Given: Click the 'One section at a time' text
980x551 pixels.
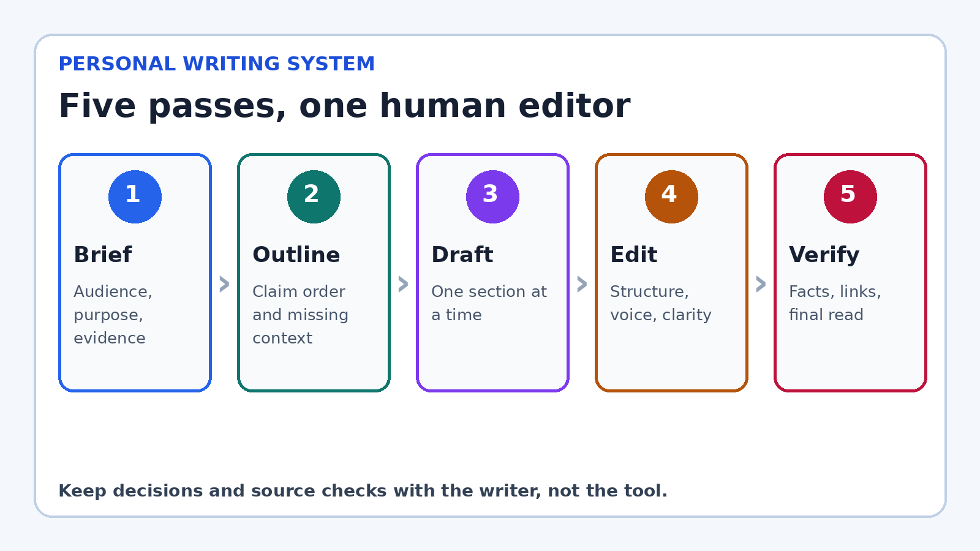Looking at the screenshot, I should coord(489,303).
